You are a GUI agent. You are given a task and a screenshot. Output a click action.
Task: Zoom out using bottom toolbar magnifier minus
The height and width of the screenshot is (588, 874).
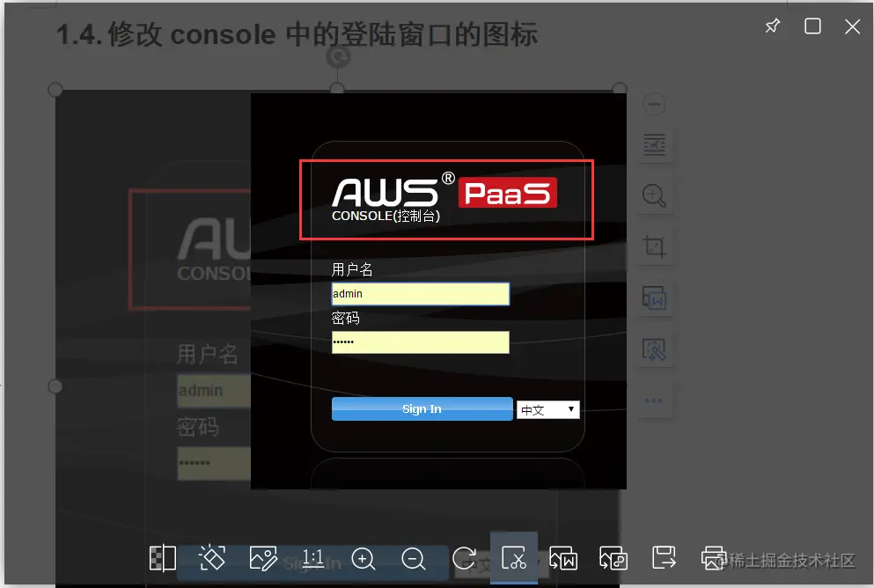[x=413, y=558]
